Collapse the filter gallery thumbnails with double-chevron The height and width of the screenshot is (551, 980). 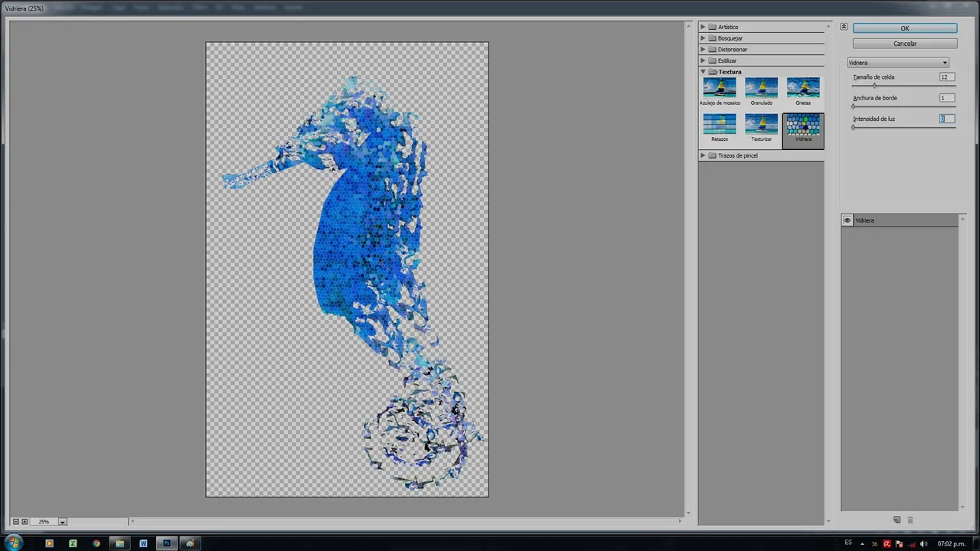pyautogui.click(x=844, y=27)
